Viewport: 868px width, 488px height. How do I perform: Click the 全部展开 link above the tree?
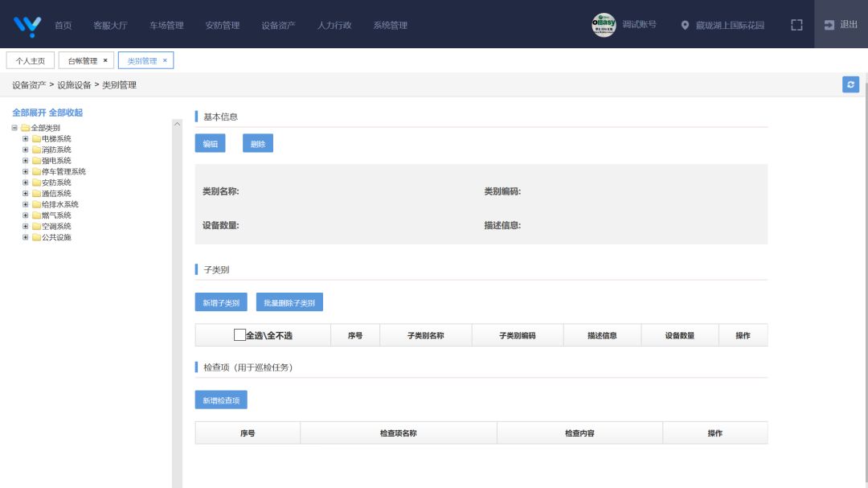pyautogui.click(x=29, y=112)
